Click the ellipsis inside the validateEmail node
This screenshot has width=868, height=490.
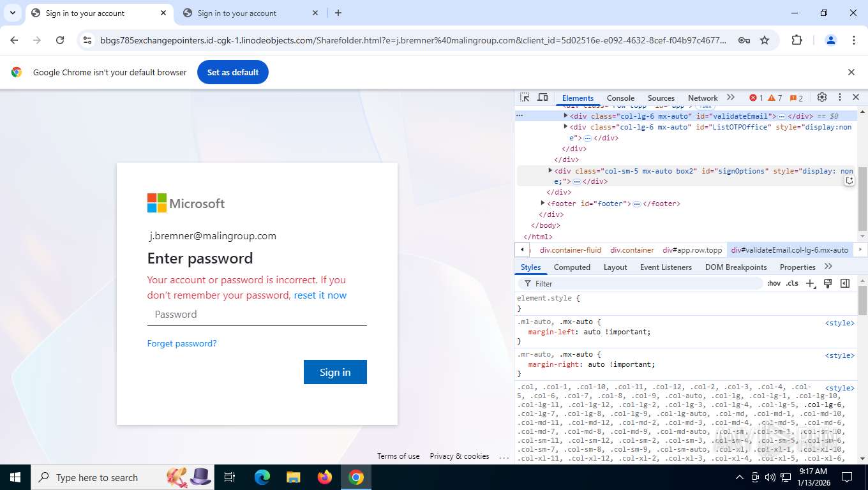pos(781,117)
